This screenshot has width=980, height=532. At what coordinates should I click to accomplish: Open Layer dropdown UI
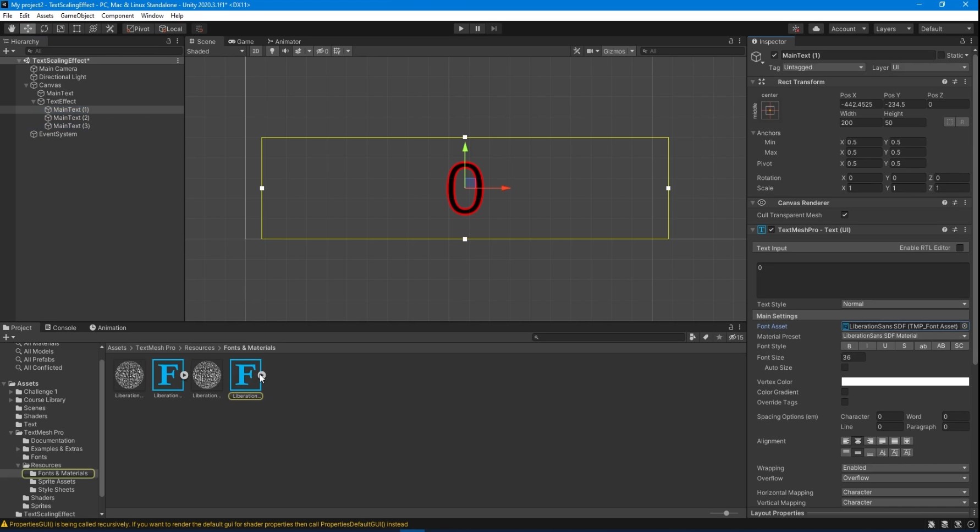(929, 67)
